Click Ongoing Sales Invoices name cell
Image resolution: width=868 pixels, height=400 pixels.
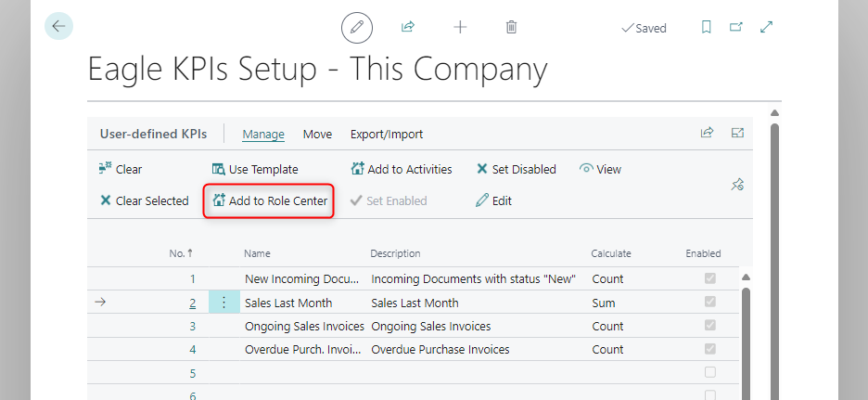[304, 327]
